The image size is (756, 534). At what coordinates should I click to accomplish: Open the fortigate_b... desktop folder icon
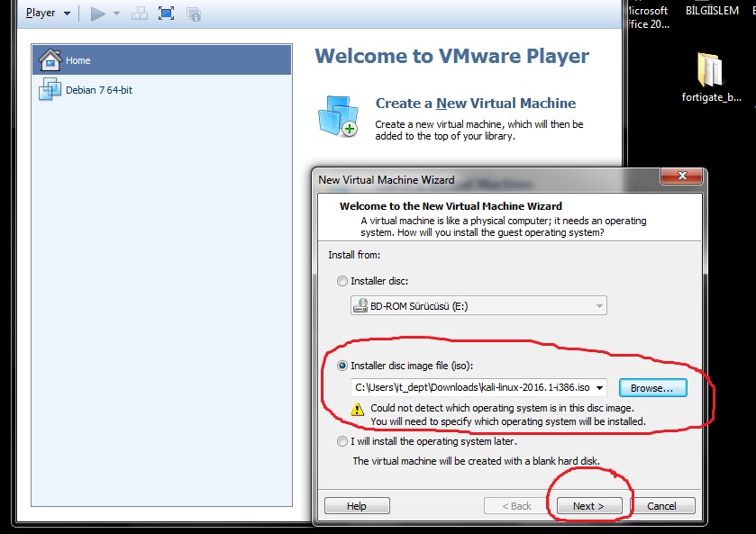(710, 70)
